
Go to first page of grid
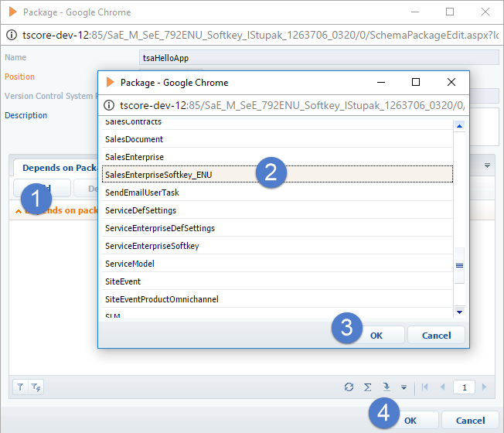tap(425, 387)
